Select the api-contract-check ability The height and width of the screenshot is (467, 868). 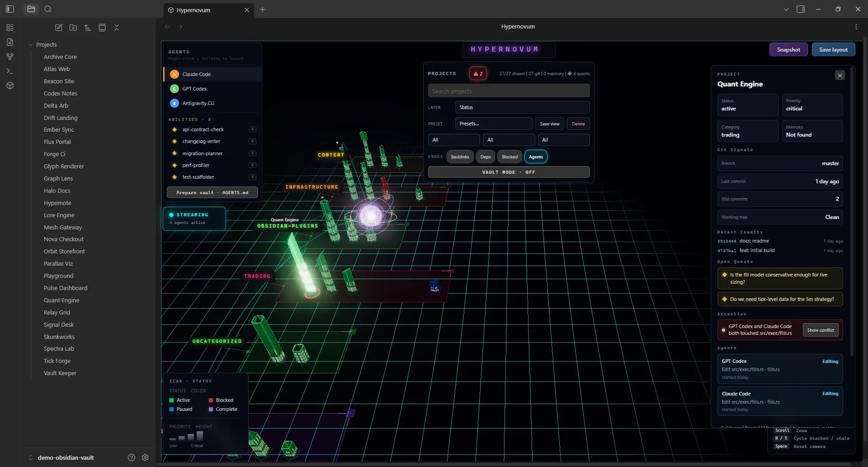212,129
